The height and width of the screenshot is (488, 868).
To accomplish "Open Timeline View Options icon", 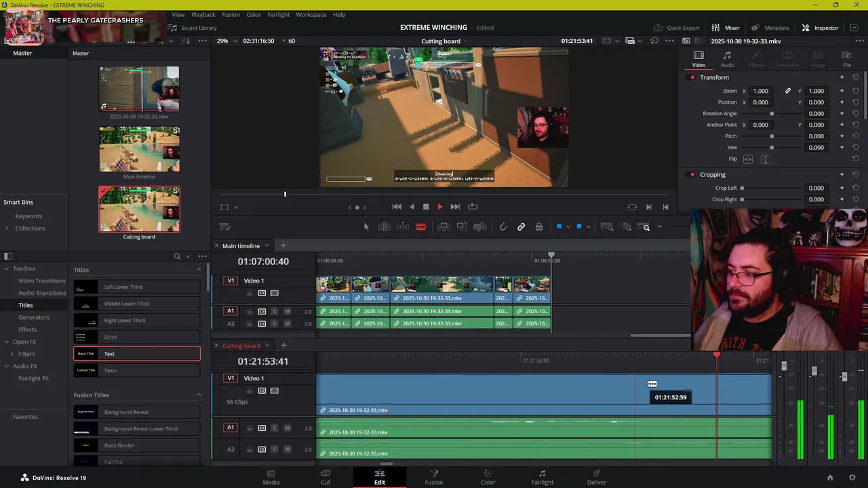I will [225, 227].
